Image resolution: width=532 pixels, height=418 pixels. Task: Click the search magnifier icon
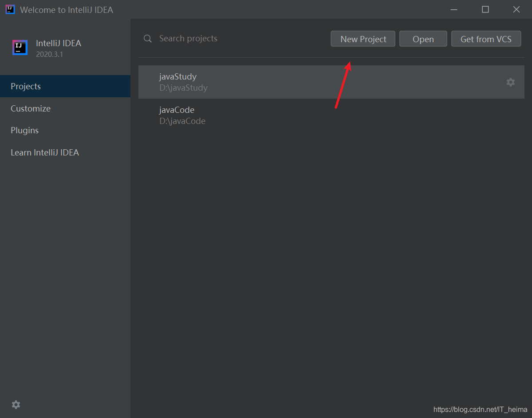[x=148, y=38]
